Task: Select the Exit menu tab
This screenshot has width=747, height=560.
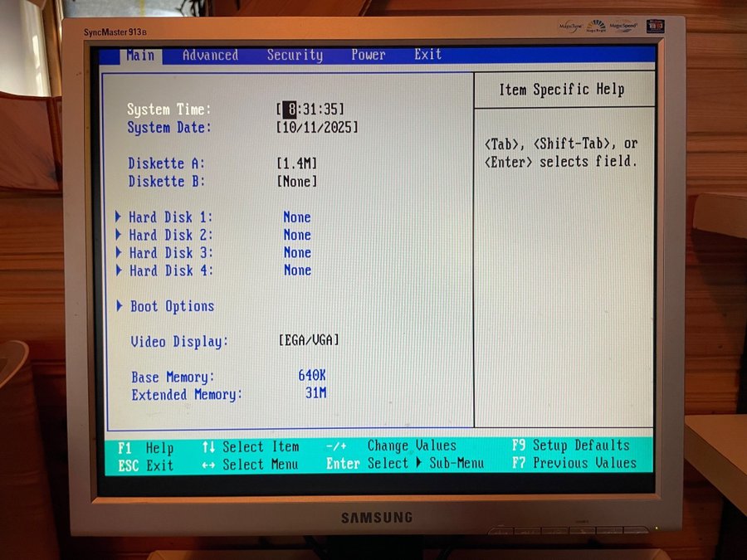Action: (x=427, y=55)
